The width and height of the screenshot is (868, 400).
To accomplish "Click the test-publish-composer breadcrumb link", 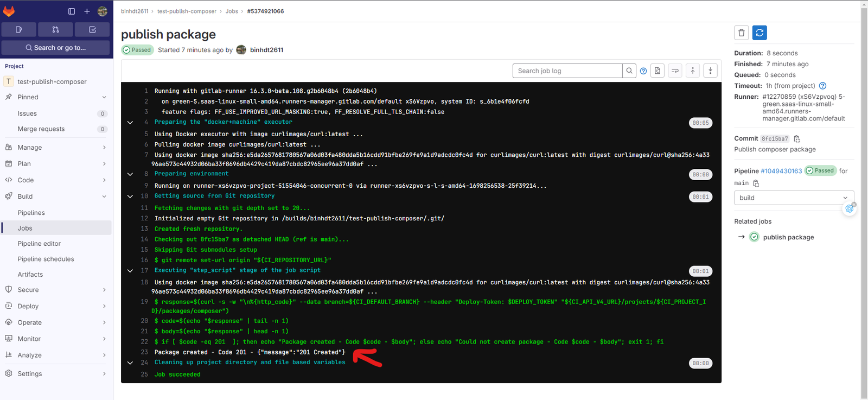I will [187, 11].
